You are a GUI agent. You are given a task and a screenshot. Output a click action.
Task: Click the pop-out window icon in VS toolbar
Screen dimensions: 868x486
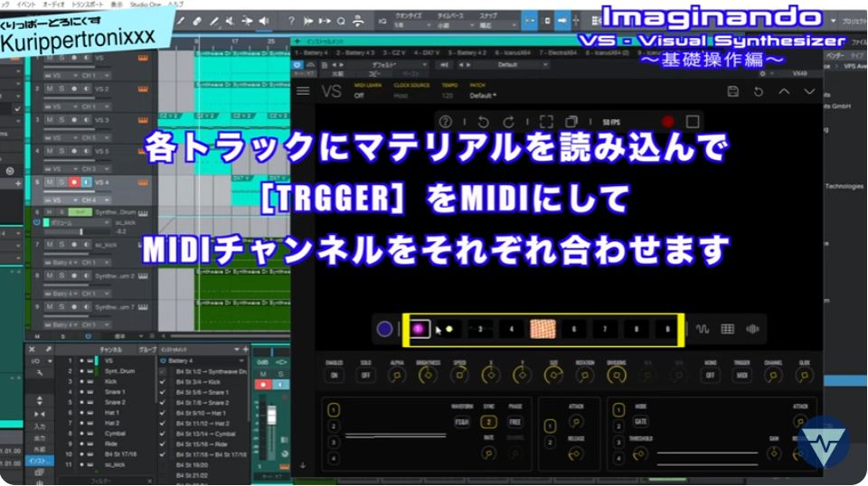(x=571, y=122)
